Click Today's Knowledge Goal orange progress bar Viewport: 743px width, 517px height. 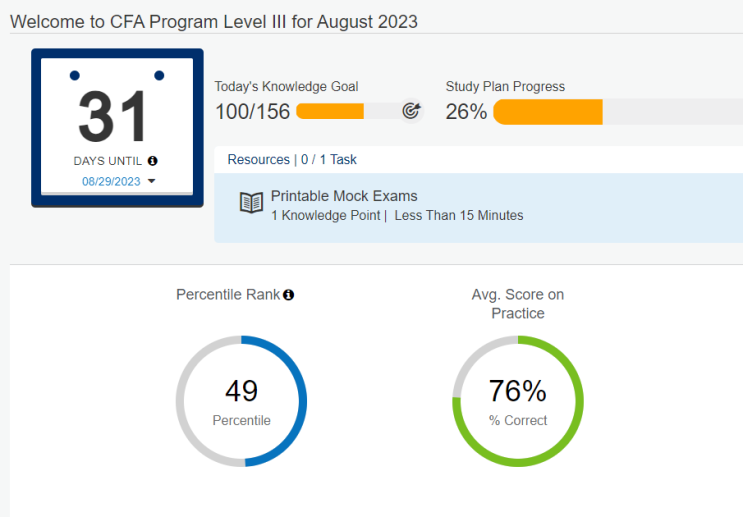(x=330, y=111)
